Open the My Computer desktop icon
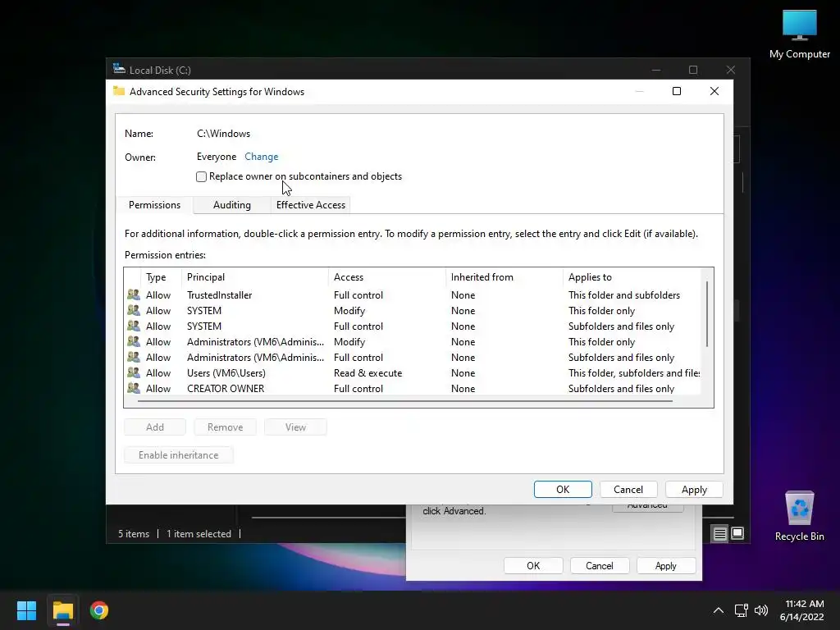 (799, 34)
